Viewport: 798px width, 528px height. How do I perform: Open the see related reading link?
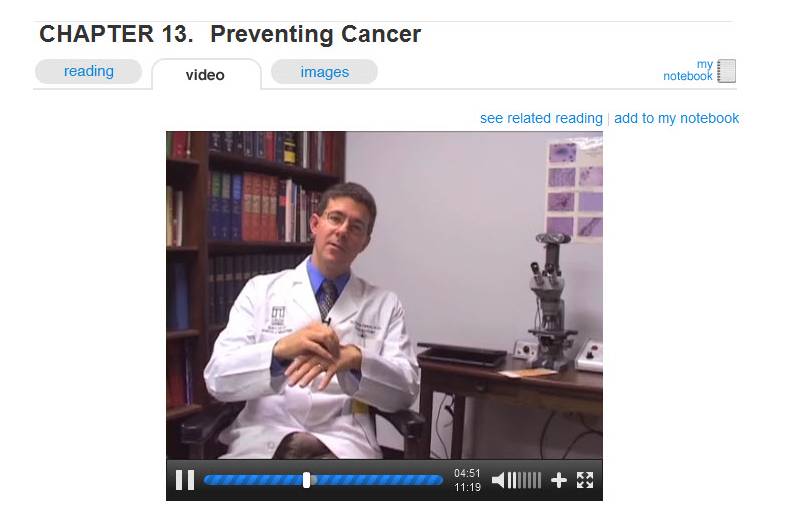(541, 118)
